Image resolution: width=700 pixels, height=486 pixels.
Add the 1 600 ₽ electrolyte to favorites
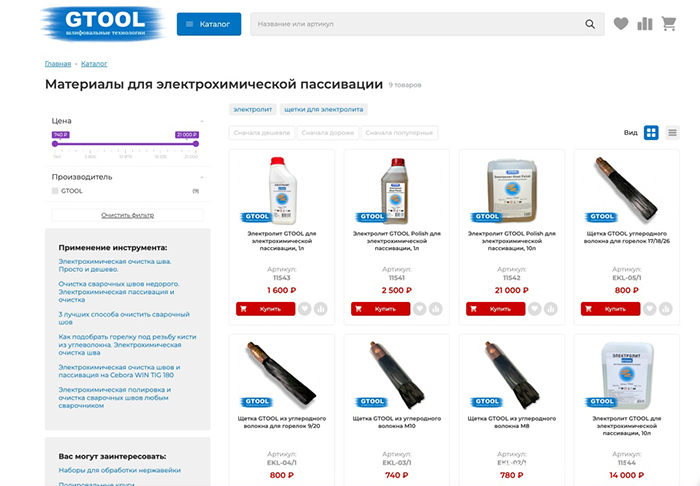tap(305, 309)
